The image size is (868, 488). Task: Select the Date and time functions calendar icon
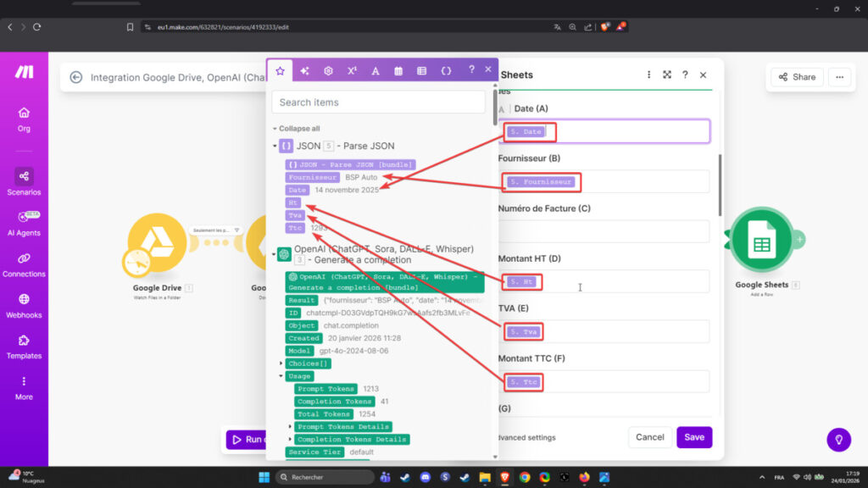398,71
